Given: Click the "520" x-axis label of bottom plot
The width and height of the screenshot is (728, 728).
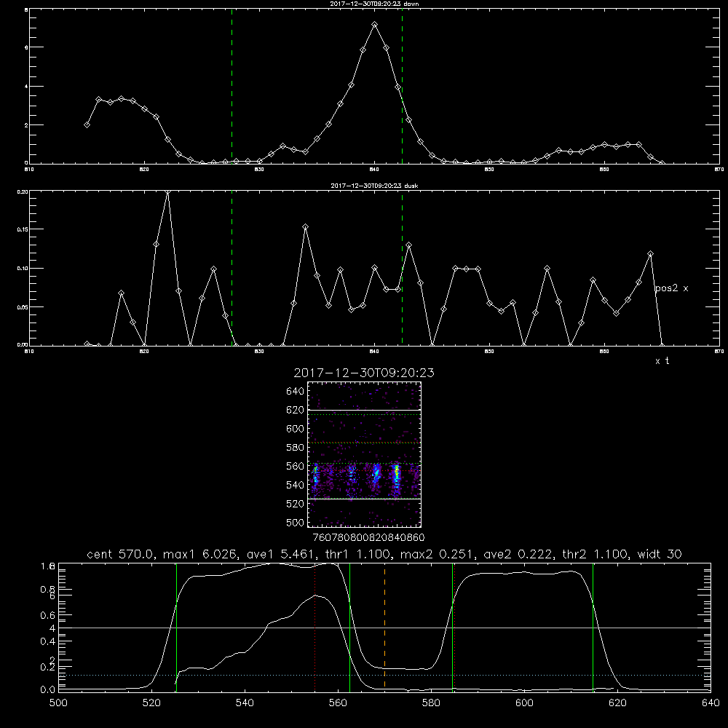Looking at the screenshot, I should 151,703.
